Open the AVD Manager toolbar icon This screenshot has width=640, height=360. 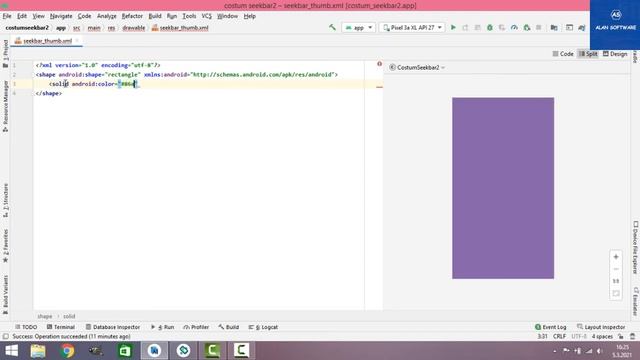pos(569,27)
